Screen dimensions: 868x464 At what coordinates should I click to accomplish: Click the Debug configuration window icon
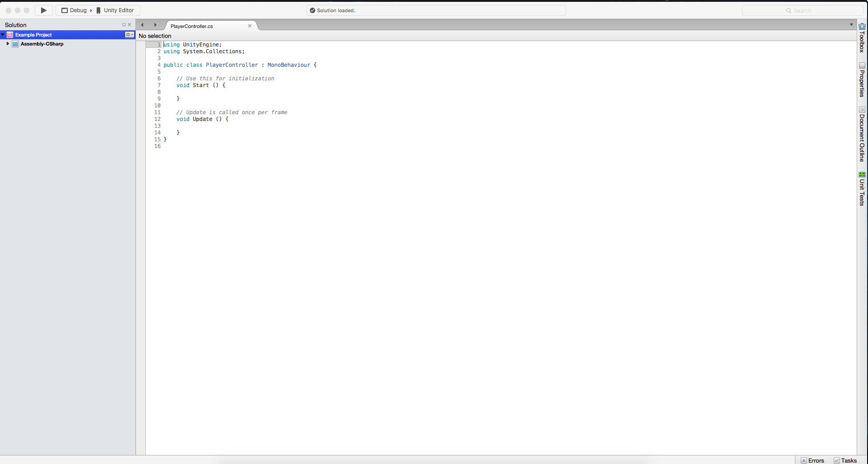point(65,10)
